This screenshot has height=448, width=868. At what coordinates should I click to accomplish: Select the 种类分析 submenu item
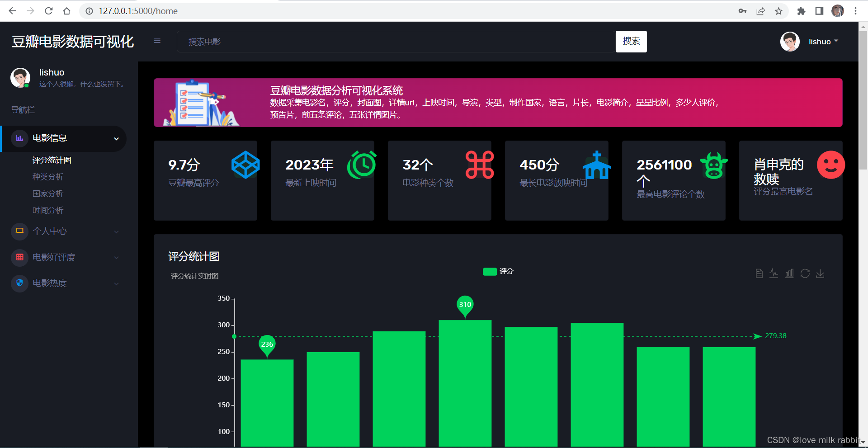48,177
